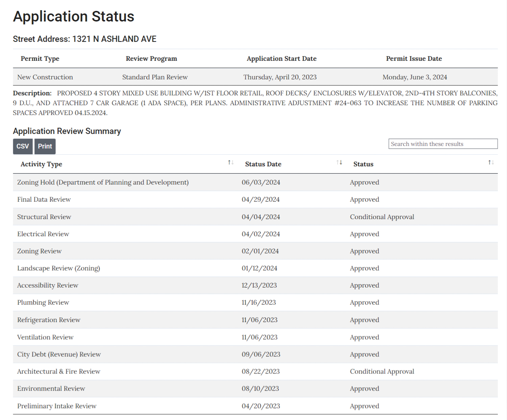
Task: Select the 'Zoning Review' activity
Action: click(x=39, y=251)
